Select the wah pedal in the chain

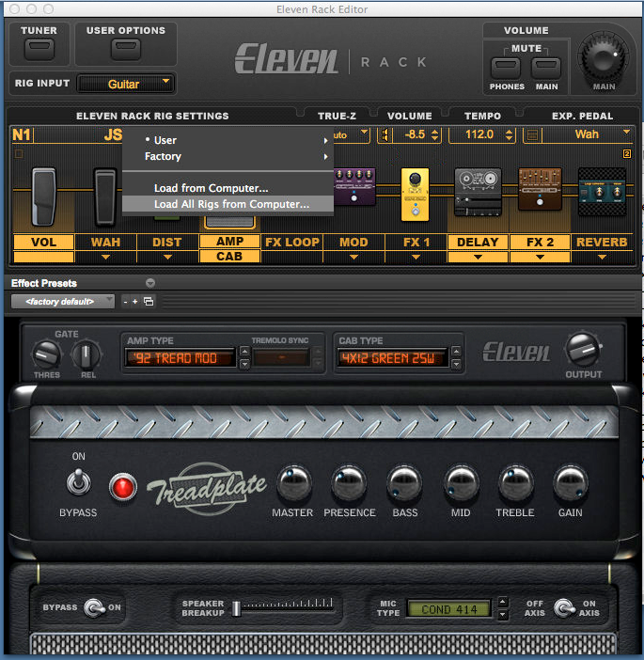[x=104, y=196]
